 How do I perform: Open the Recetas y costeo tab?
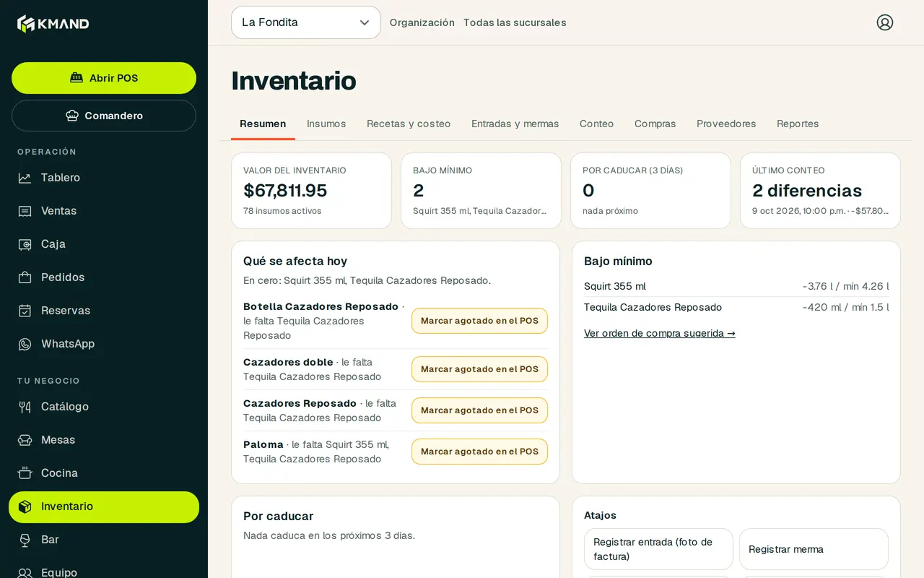point(409,124)
